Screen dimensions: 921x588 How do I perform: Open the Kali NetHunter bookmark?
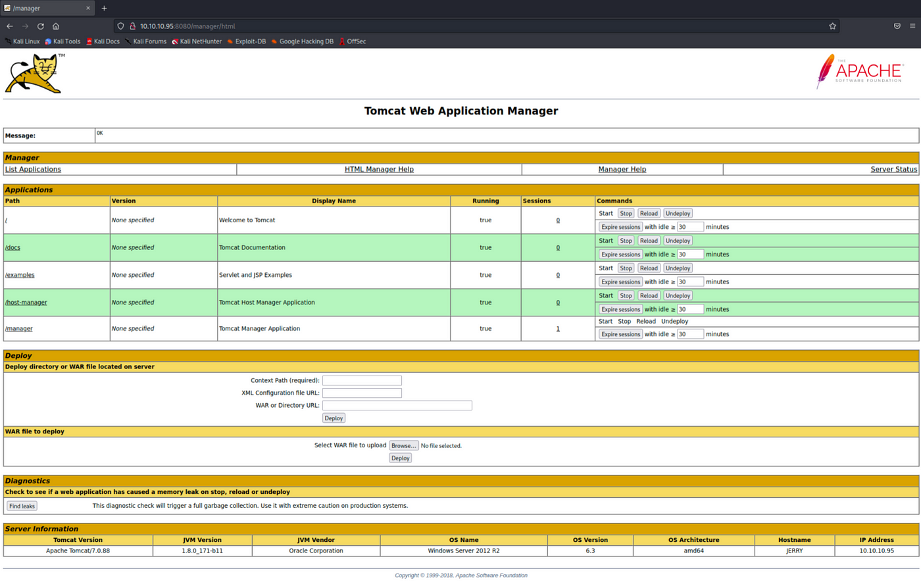[x=197, y=41]
